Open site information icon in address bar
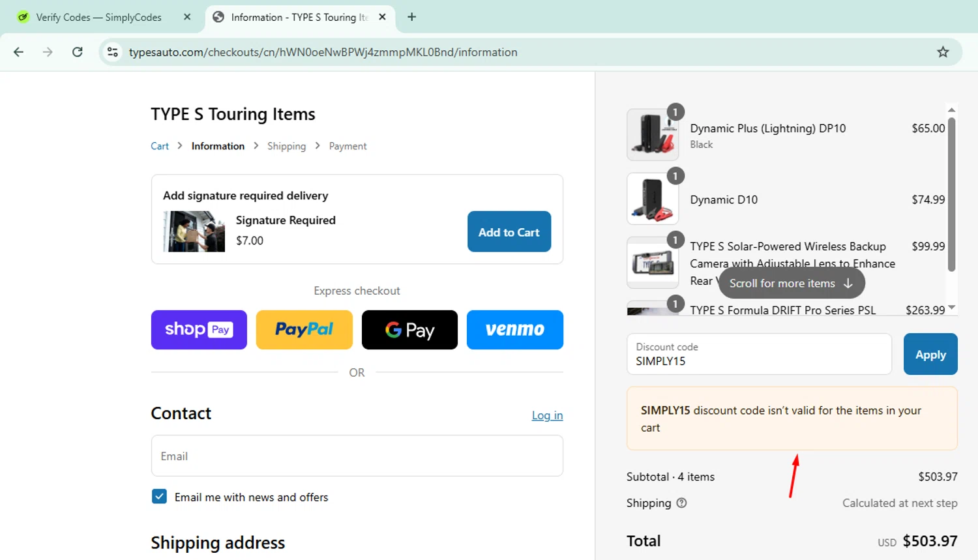 coord(113,52)
